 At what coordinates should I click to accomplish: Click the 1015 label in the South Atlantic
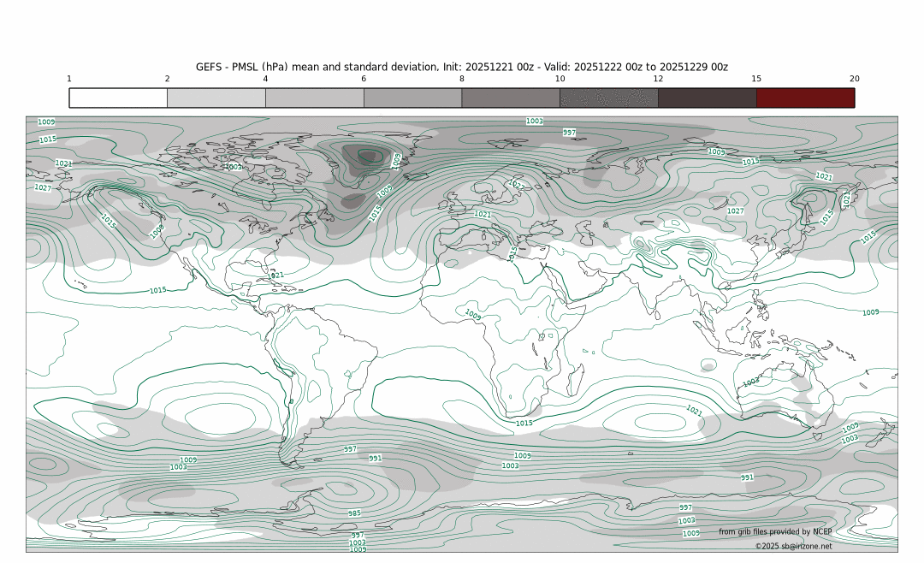coord(524,423)
